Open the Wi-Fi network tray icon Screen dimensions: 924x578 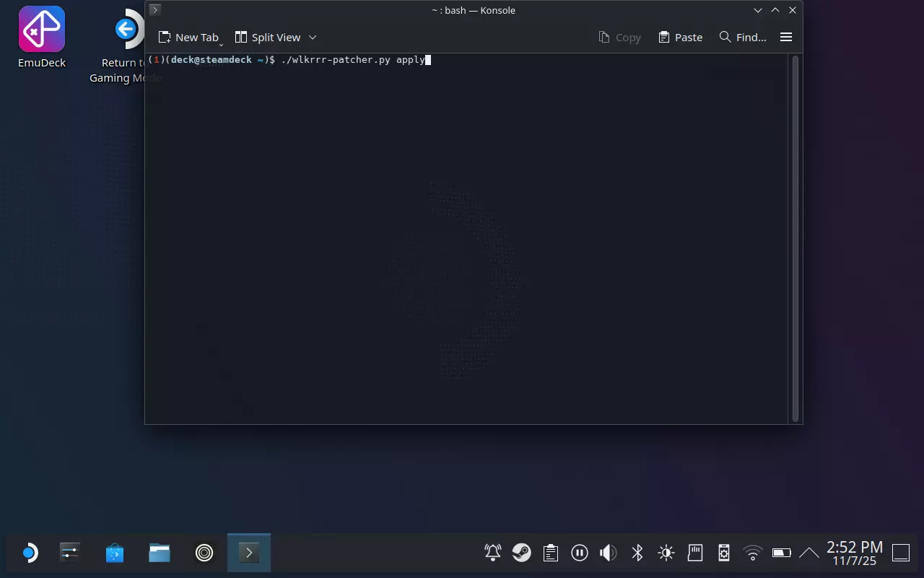(x=753, y=553)
